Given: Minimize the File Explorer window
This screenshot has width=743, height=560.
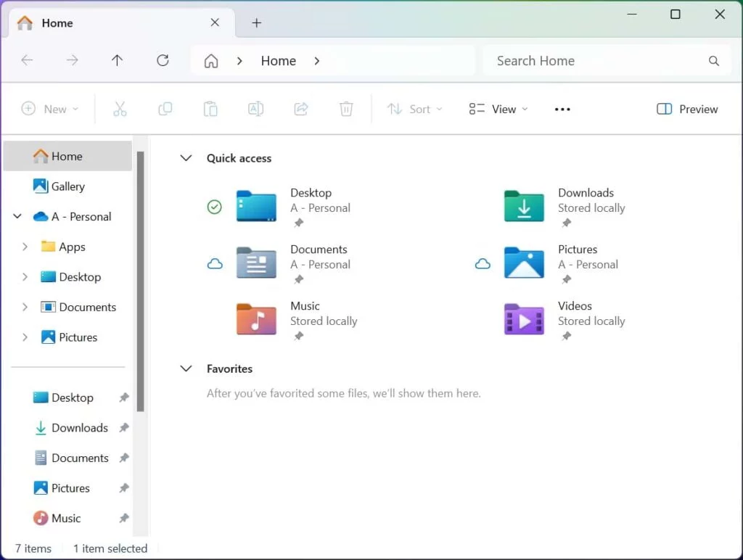Looking at the screenshot, I should click(632, 15).
